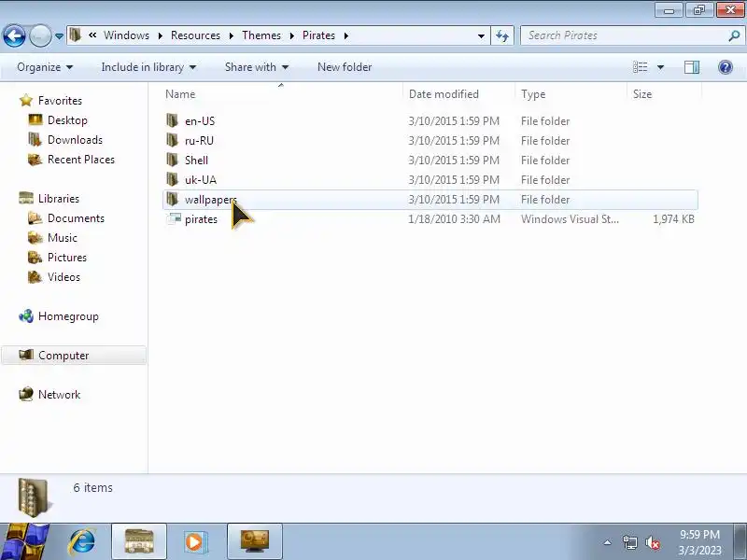Click the uk-UA folder name
747x560 pixels.
pos(201,179)
